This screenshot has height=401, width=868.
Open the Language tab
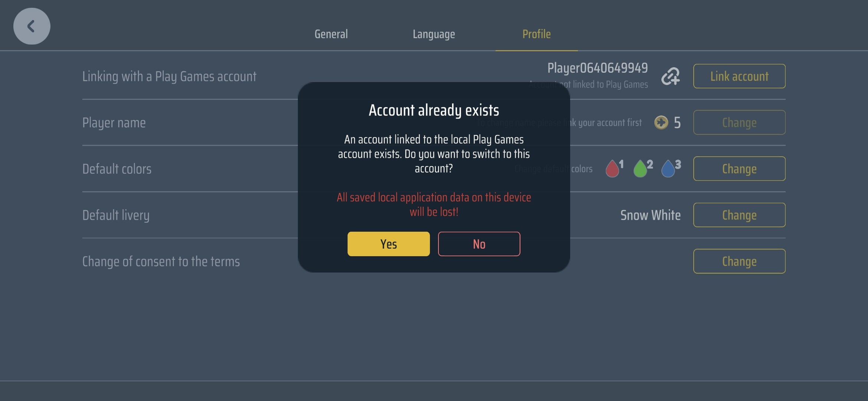point(434,34)
